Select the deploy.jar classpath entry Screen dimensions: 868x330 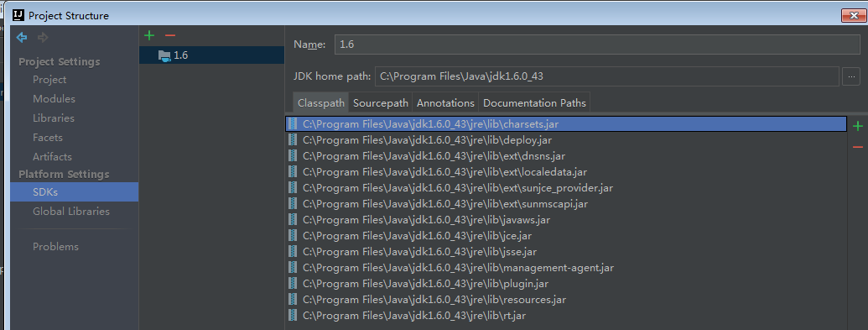point(566,140)
